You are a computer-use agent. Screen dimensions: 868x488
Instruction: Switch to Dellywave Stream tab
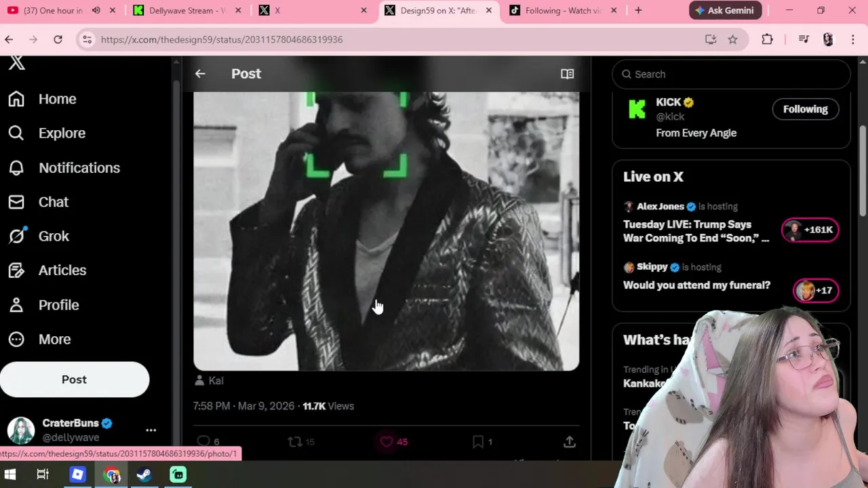coord(186,10)
